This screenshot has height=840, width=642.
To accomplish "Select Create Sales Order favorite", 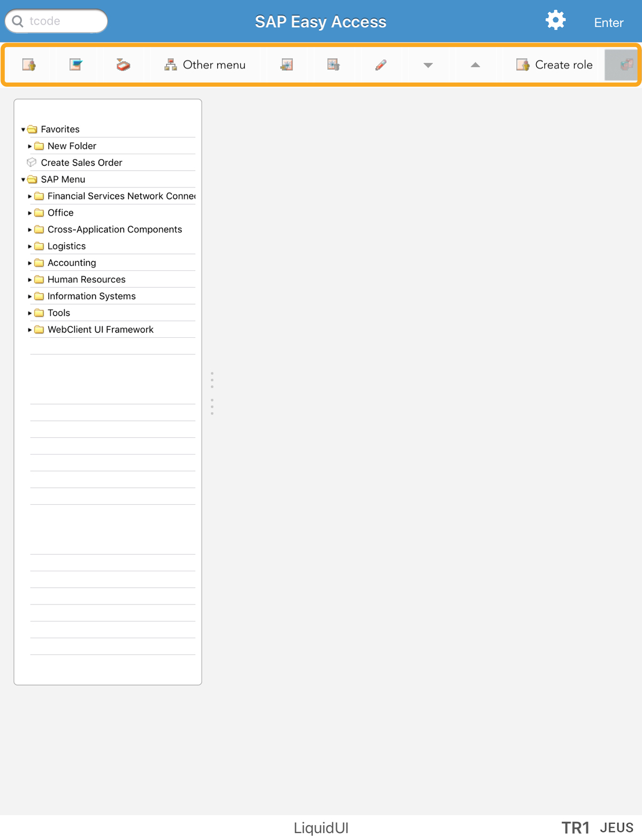I will pos(81,163).
